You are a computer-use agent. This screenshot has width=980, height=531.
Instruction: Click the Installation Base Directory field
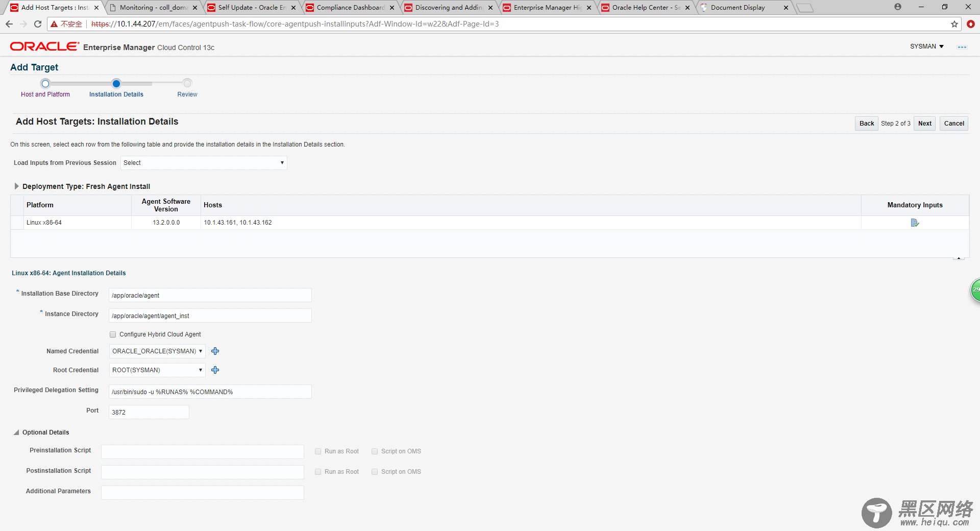pos(210,295)
